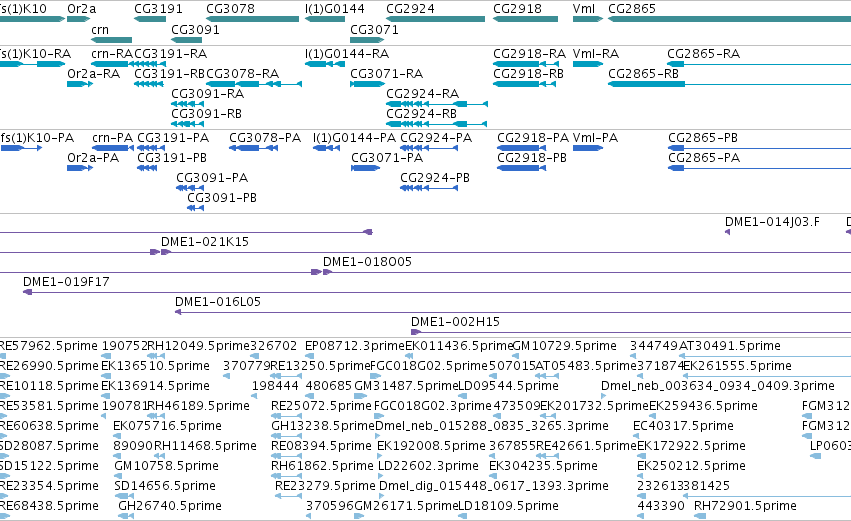
Task: Open the RE42661.5prime EST label
Action: click(586, 446)
